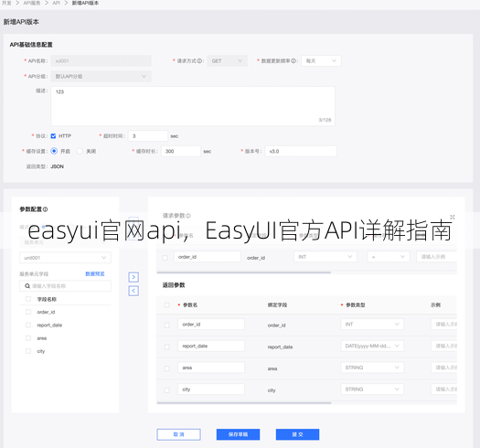Click the 取消 cancel button
Viewport: 480px width, 448px height.
coord(179,434)
